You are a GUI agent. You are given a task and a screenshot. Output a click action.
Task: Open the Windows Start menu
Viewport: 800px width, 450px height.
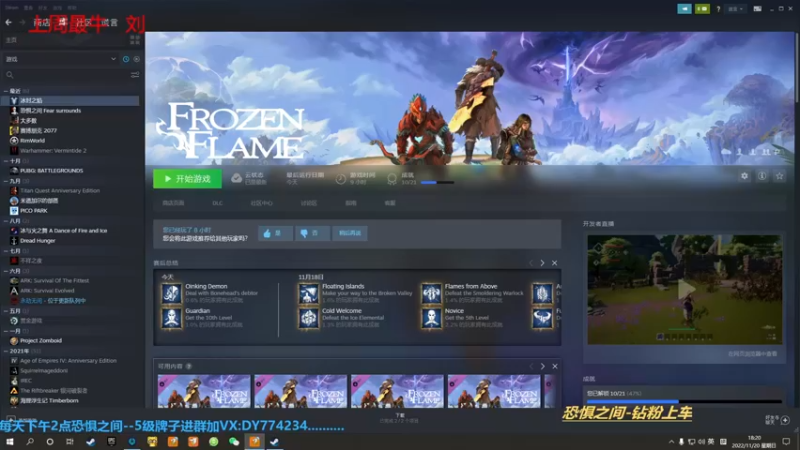pos(9,441)
